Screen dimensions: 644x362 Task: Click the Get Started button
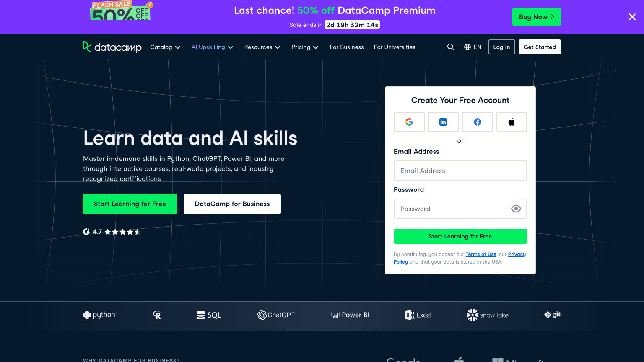click(540, 47)
